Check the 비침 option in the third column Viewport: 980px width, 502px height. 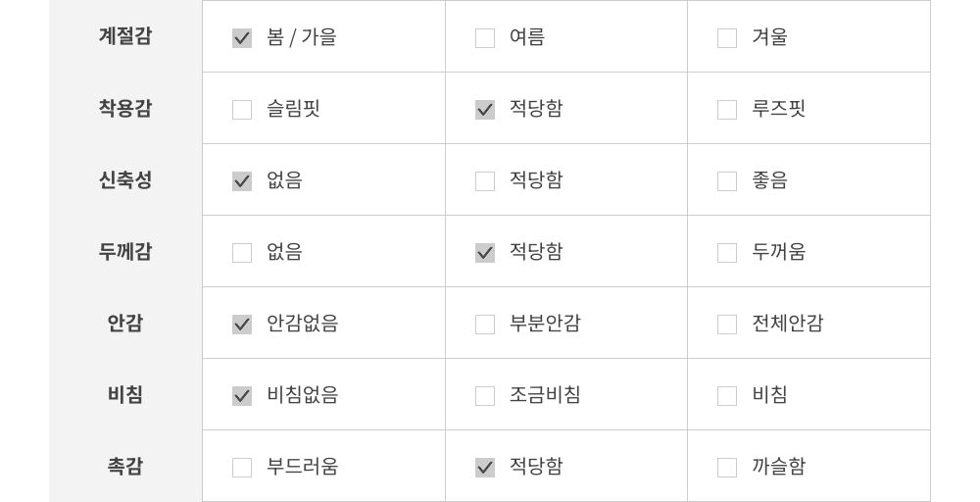click(x=727, y=396)
